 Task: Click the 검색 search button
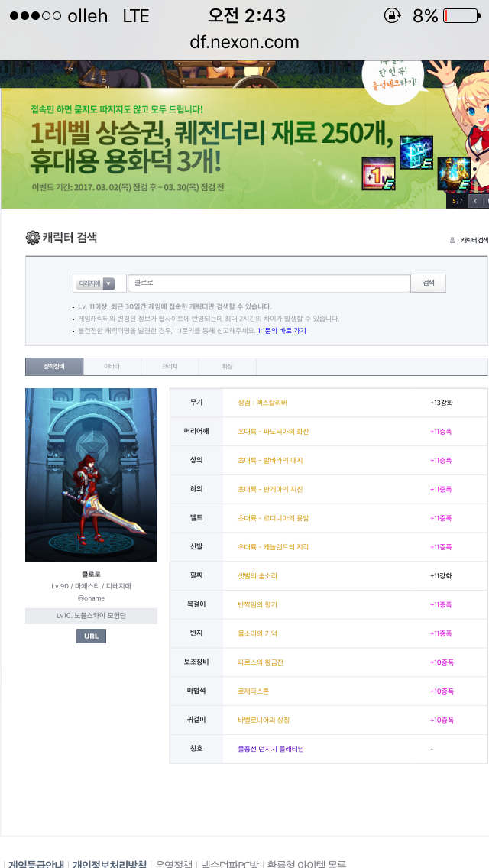point(428,283)
